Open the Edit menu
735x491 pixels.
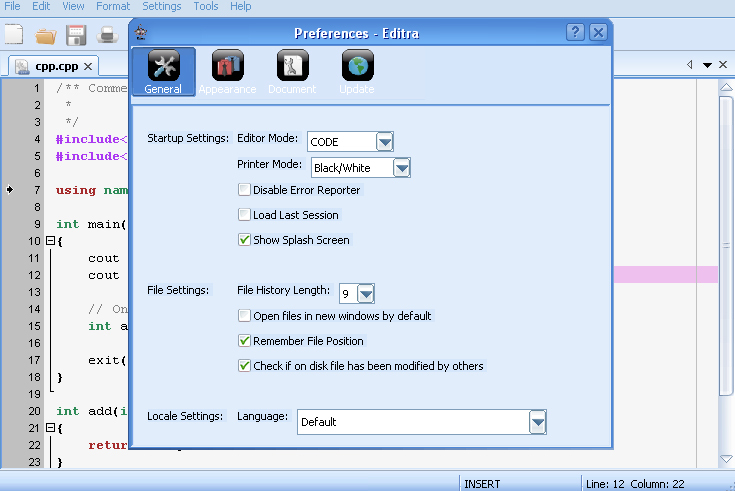(41, 6)
